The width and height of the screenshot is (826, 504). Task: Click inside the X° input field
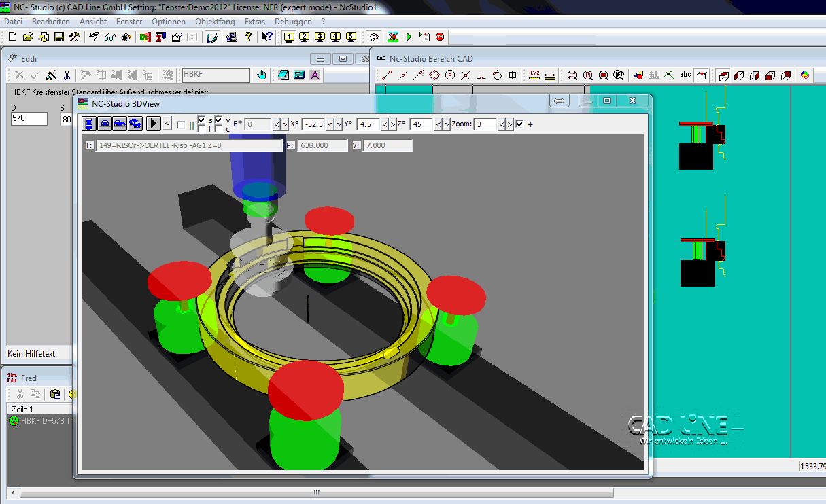pos(313,124)
